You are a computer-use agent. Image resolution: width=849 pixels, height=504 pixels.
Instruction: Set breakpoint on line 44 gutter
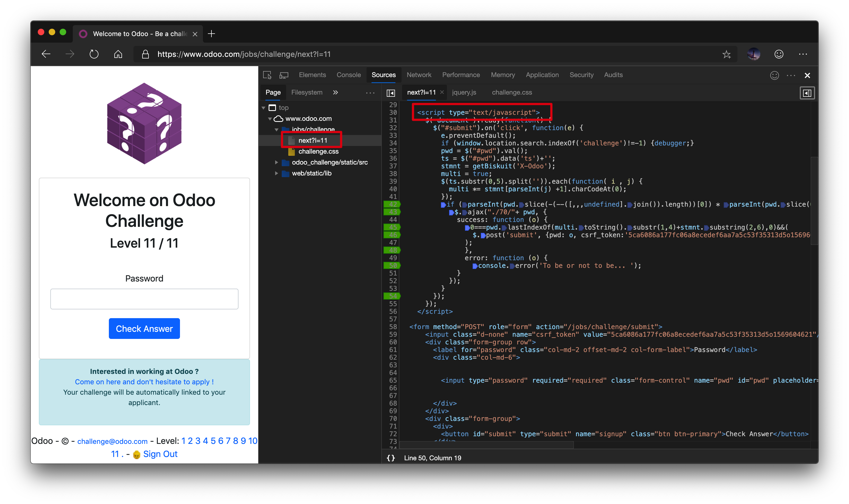pyautogui.click(x=392, y=219)
